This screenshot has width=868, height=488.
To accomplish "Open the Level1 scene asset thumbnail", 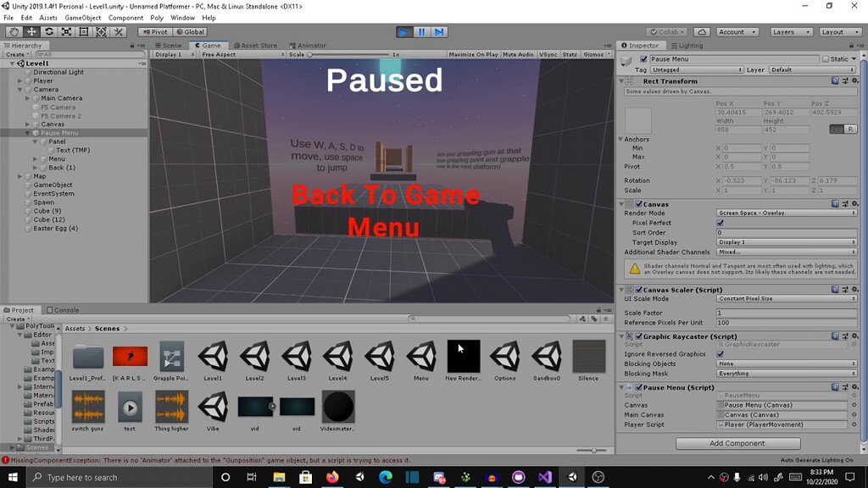I will click(213, 358).
